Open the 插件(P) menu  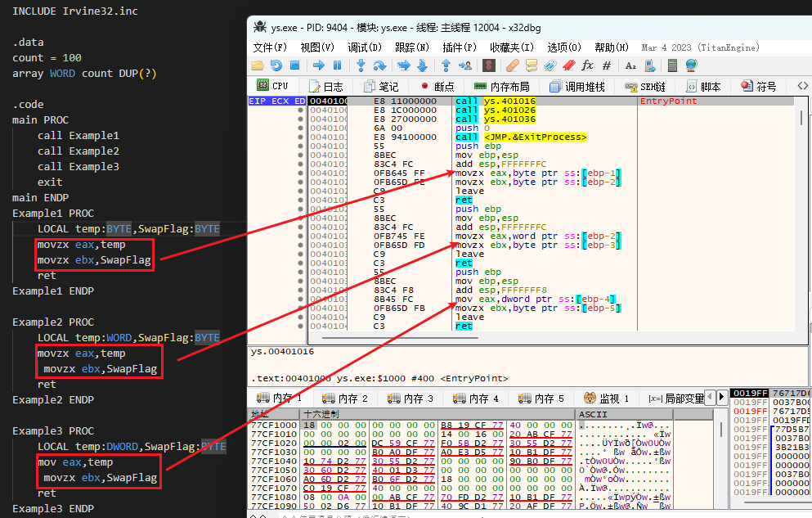[x=460, y=47]
